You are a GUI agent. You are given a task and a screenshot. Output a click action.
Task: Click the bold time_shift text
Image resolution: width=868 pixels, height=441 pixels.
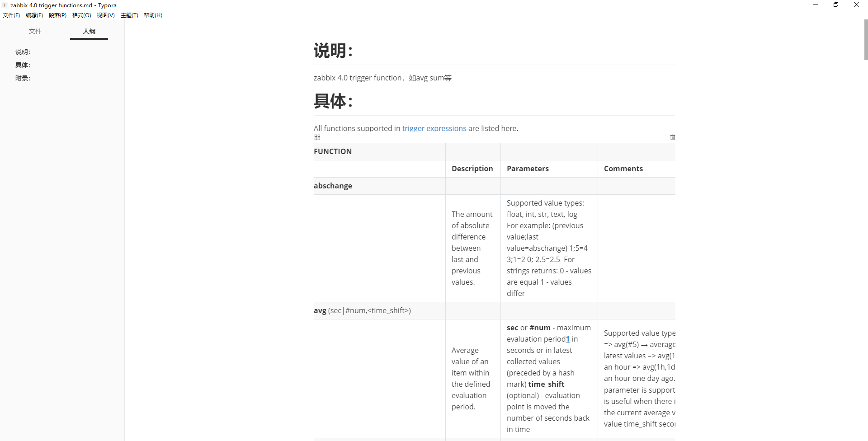546,384
